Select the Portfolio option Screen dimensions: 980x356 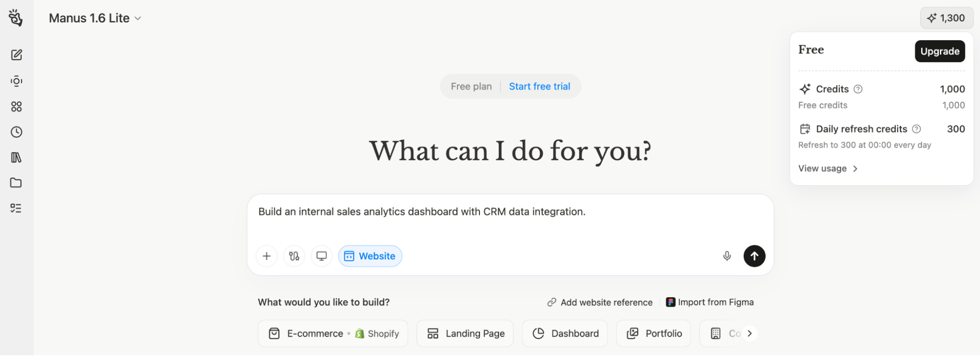click(653, 333)
